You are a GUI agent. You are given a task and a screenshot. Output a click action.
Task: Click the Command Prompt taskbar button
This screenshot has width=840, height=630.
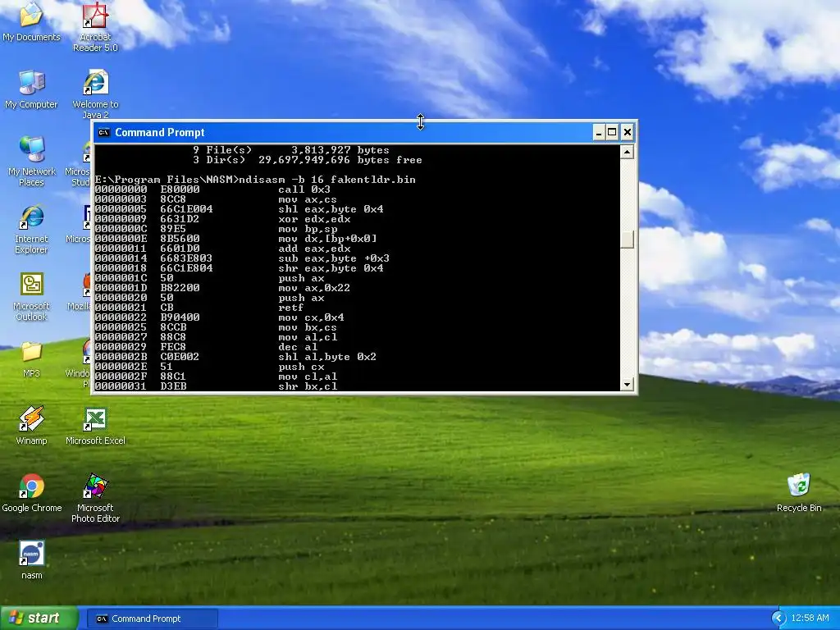(x=152, y=619)
